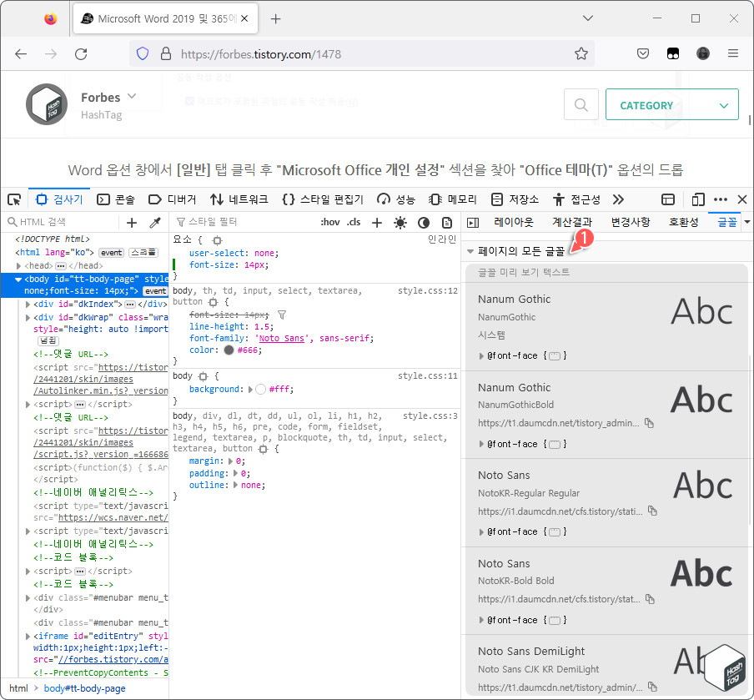
Task: Close the developer tools panel
Action: point(742,199)
